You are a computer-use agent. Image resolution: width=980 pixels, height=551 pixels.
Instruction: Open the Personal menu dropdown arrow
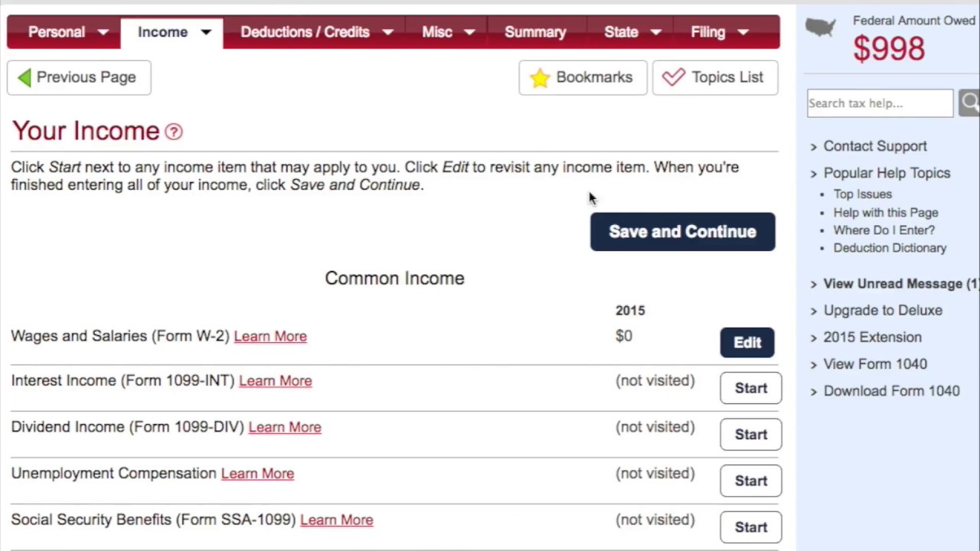click(103, 32)
